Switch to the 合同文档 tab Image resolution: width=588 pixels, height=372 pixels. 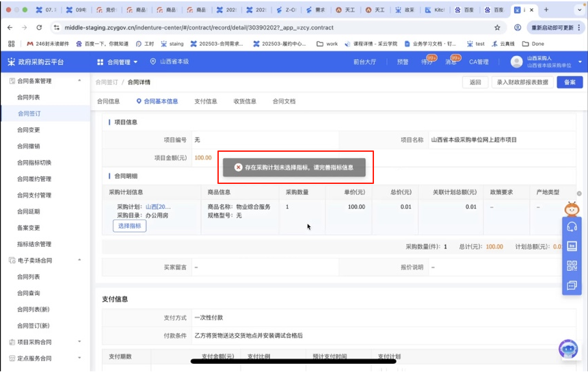284,101
